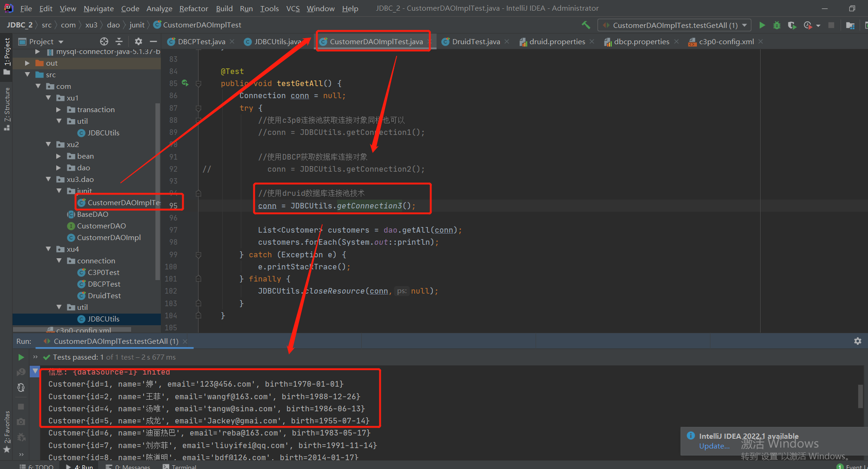
Task: Close the DBCPTest.java tab
Action: point(232,41)
